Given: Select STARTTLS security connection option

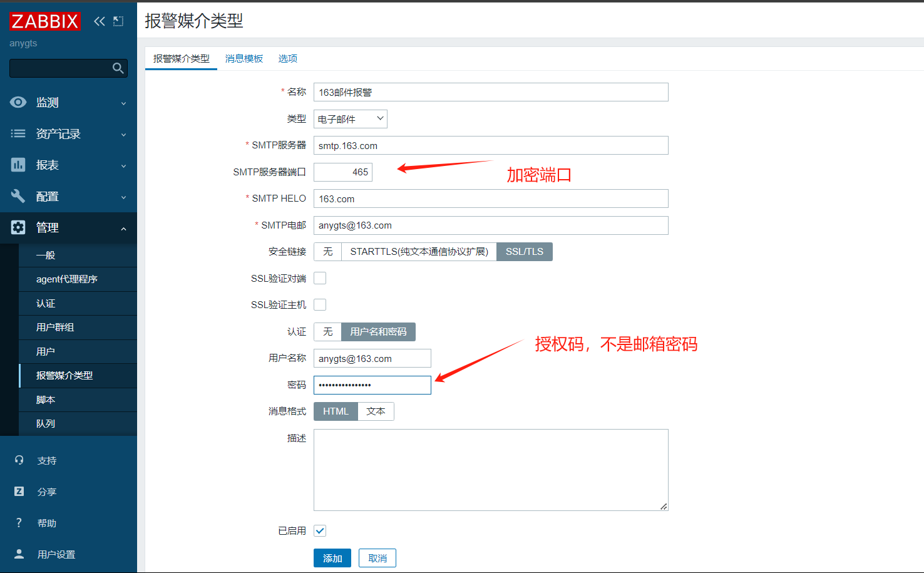Looking at the screenshot, I should [419, 252].
